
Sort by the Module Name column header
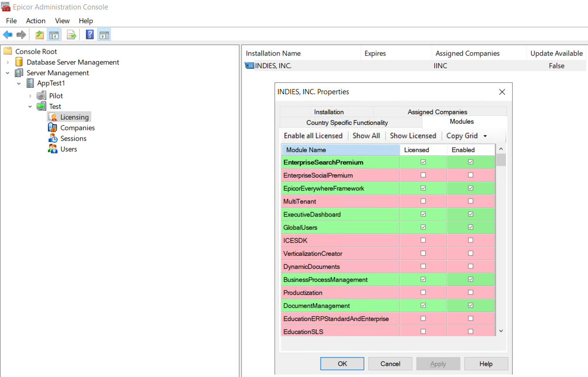coord(340,150)
